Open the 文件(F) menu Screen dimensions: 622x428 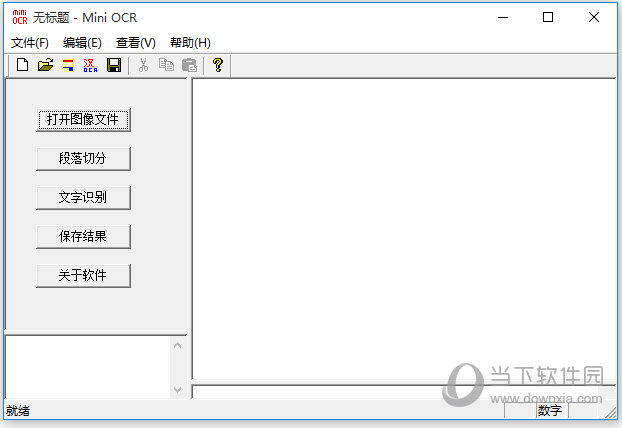[29, 42]
